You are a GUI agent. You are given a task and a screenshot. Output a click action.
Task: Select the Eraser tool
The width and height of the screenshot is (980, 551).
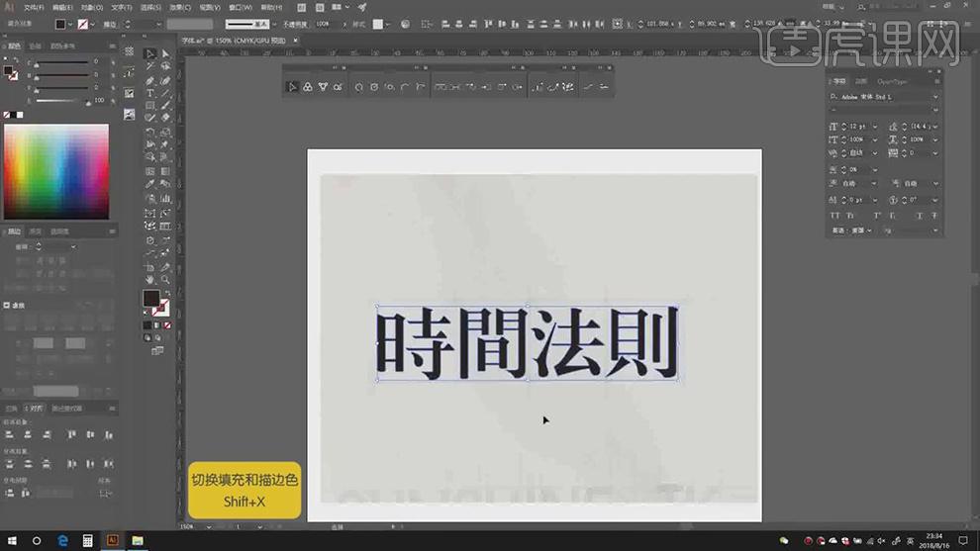pos(165,118)
